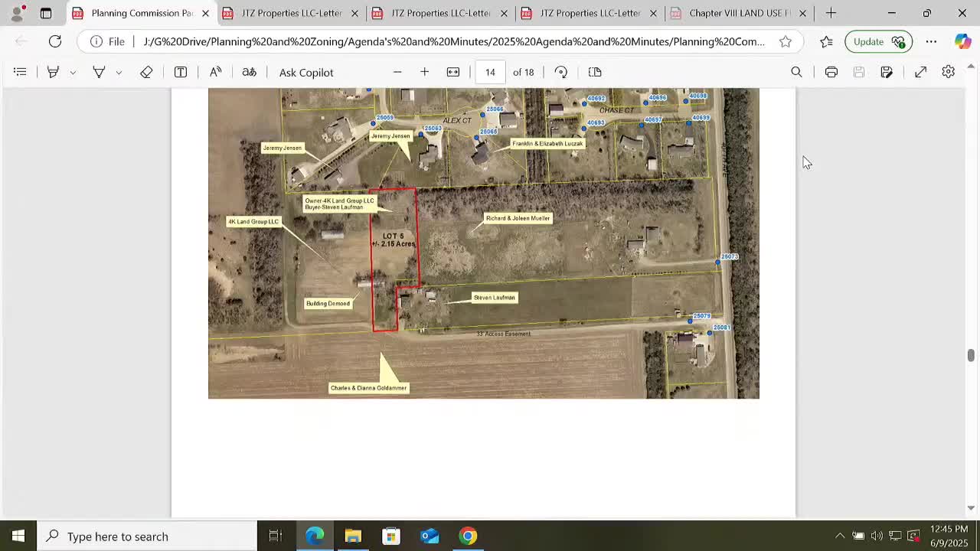Toggle page view layout icon
This screenshot has height=551, width=980.
tap(595, 72)
